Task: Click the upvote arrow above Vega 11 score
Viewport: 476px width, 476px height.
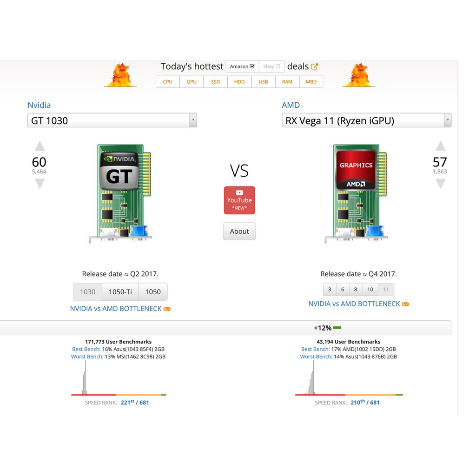Action: pyautogui.click(x=440, y=146)
